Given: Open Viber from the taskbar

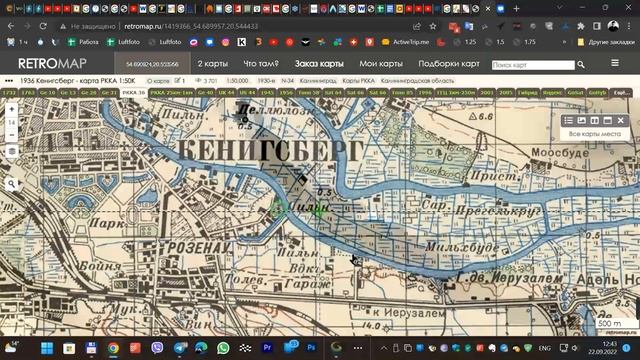Looking at the screenshot, I should click(x=157, y=348).
